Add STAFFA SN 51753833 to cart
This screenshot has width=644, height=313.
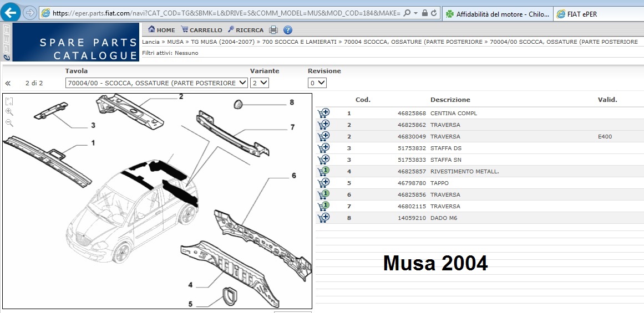tap(323, 160)
